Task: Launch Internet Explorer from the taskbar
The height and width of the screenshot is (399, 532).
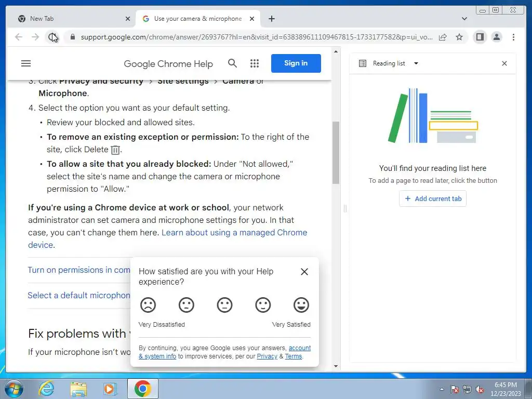Action: (x=46, y=389)
